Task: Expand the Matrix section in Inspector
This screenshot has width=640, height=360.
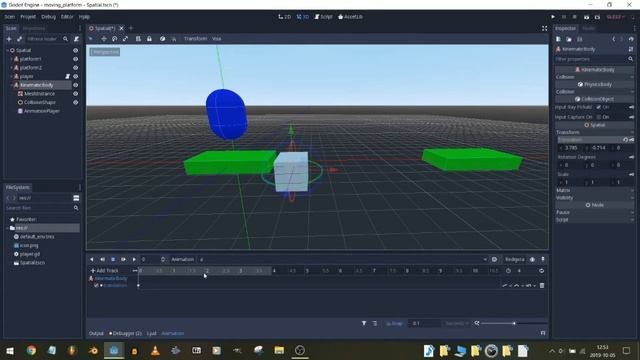Action: (594, 190)
